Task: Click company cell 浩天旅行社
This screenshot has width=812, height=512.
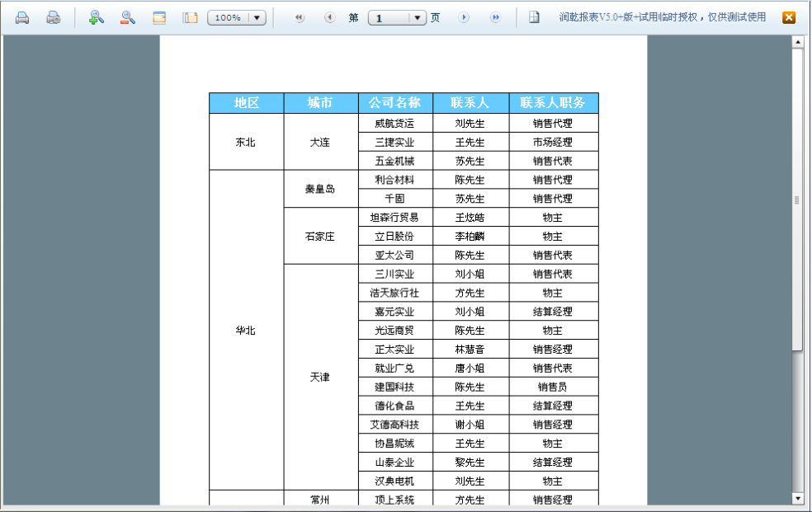Action: (395, 293)
